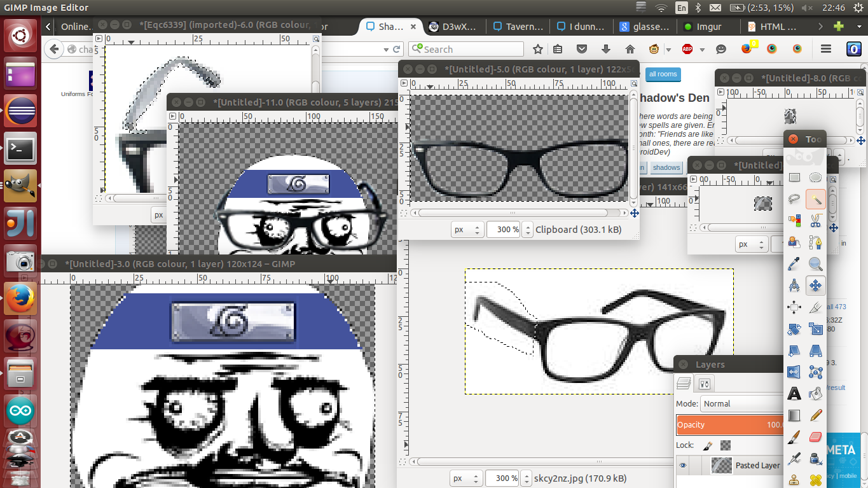Select the Scissors Select tool
The width and height of the screenshot is (868, 488).
[815, 221]
